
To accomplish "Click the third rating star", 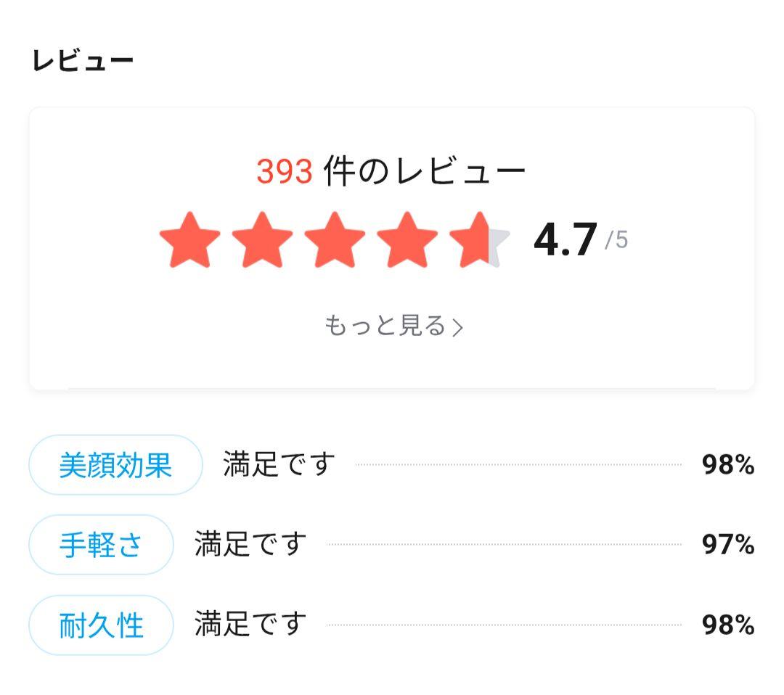I will (x=335, y=240).
